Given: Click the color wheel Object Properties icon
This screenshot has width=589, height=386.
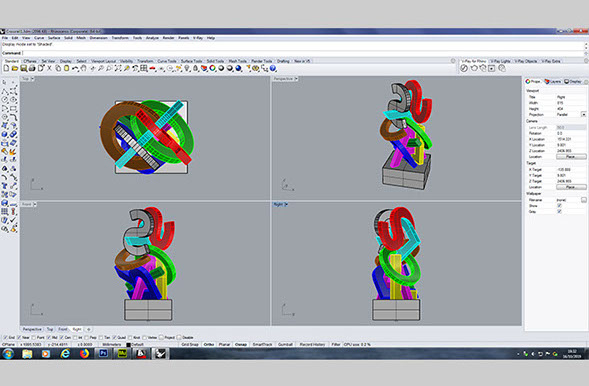Looking at the screenshot, I should click(x=213, y=68).
